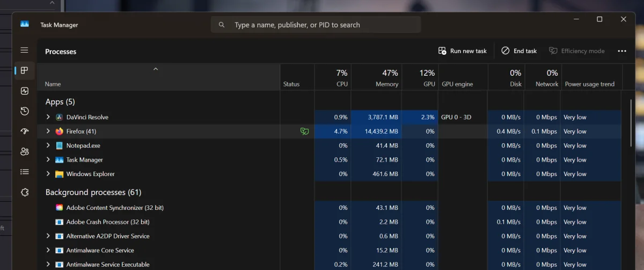The image size is (644, 270).
Task: Click the Apps (5) group heading
Action: [x=60, y=101]
